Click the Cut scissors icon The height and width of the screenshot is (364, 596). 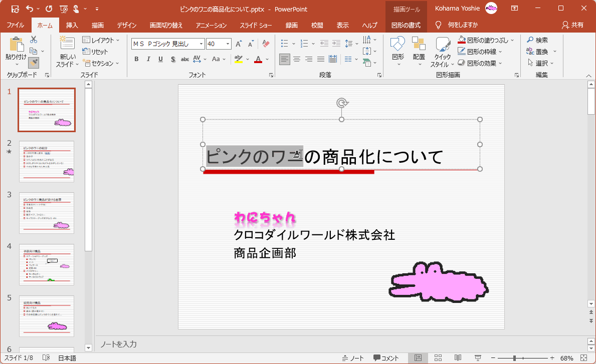pyautogui.click(x=34, y=40)
